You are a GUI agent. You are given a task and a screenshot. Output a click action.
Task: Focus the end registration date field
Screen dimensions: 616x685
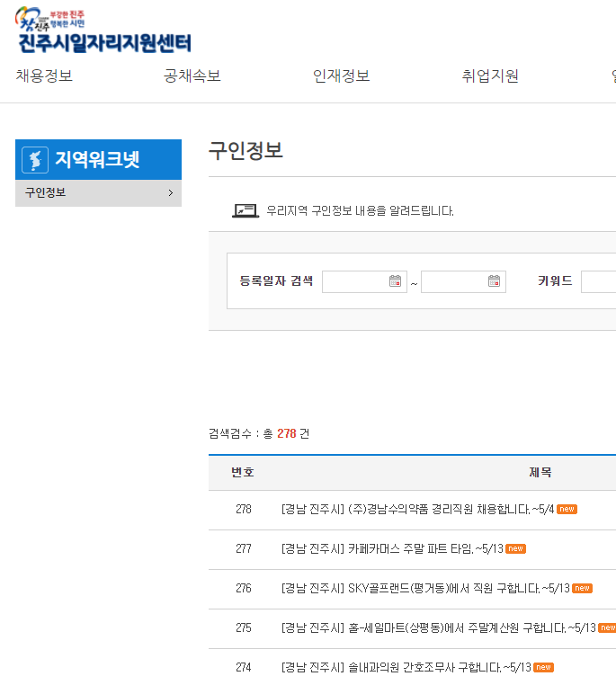(463, 281)
